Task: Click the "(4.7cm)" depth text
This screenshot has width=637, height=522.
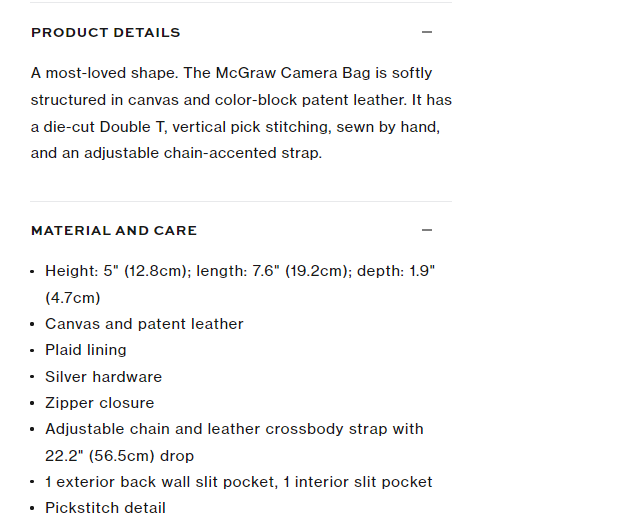Action: click(x=73, y=297)
